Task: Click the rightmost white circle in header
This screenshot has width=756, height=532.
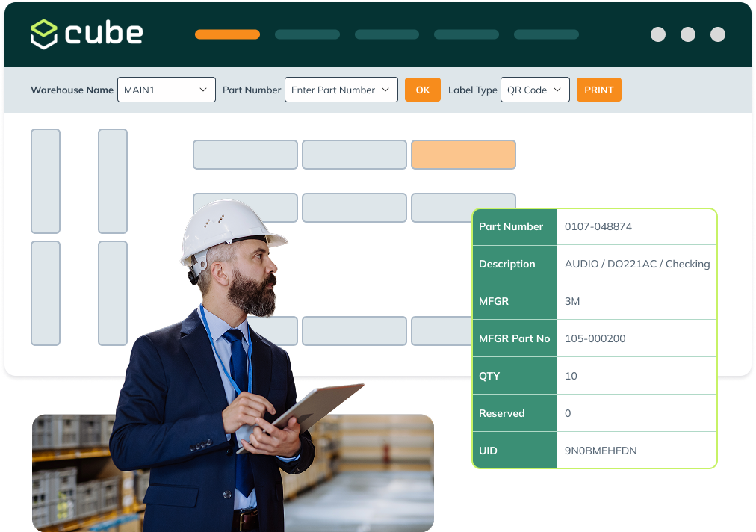Action: point(718,34)
